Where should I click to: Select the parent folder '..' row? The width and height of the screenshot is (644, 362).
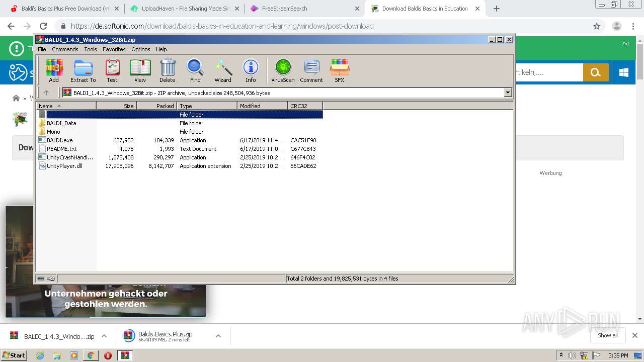[x=180, y=115]
